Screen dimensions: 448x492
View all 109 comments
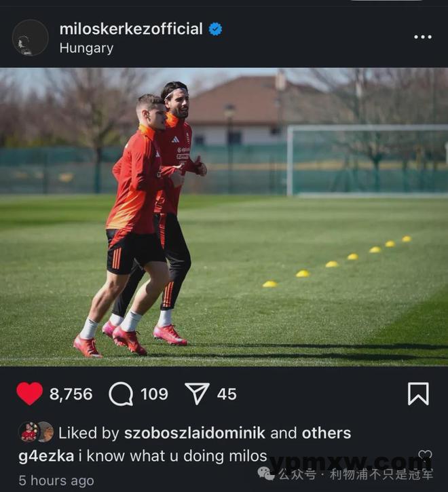click(154, 394)
